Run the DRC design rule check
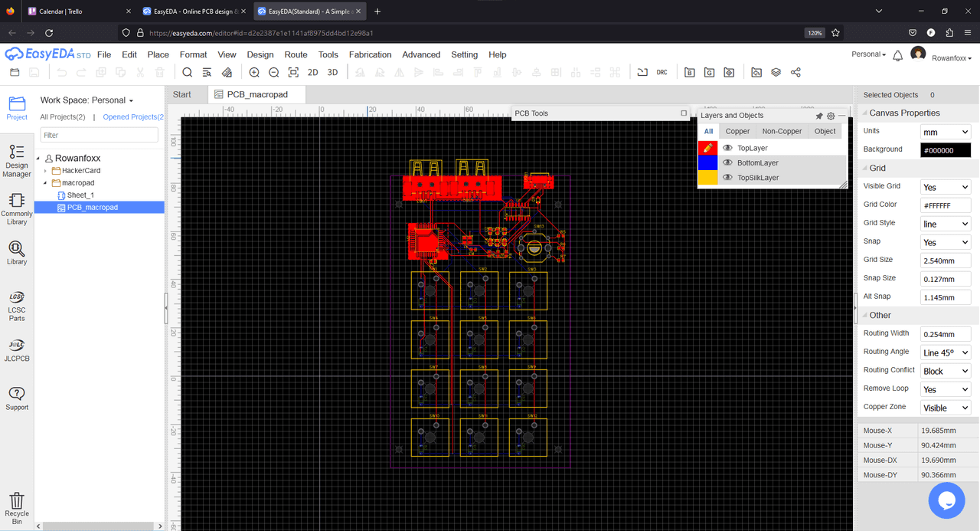 tap(661, 72)
